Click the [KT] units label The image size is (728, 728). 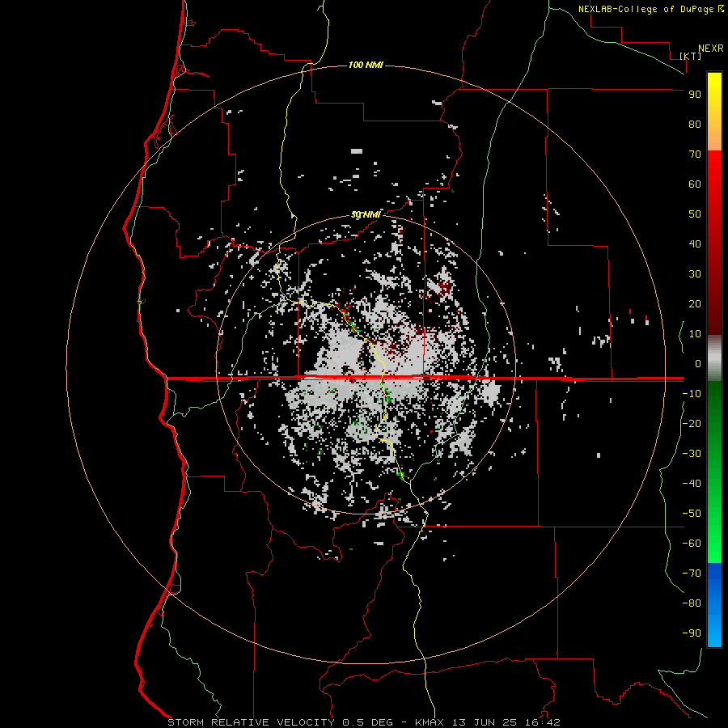point(691,56)
